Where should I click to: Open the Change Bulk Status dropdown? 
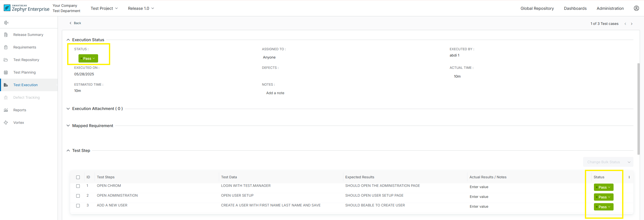point(608,162)
